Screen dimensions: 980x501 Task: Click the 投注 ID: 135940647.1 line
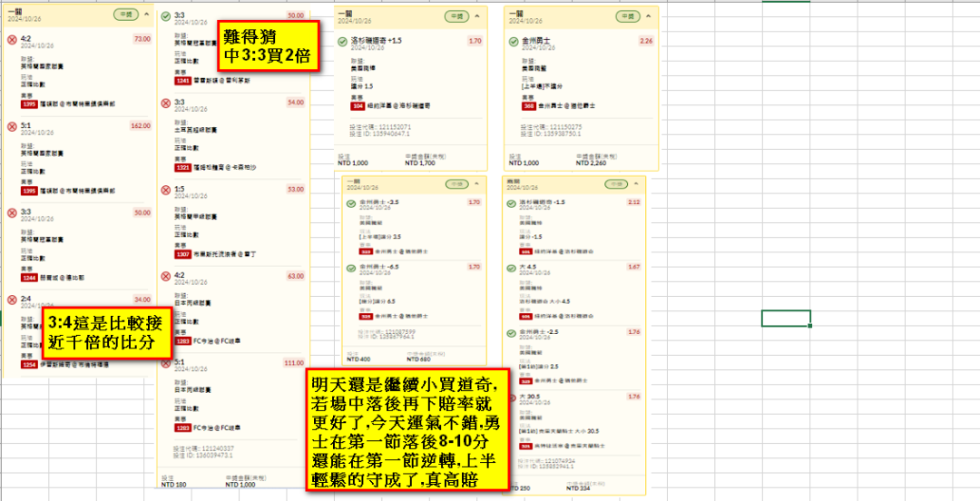tap(380, 133)
